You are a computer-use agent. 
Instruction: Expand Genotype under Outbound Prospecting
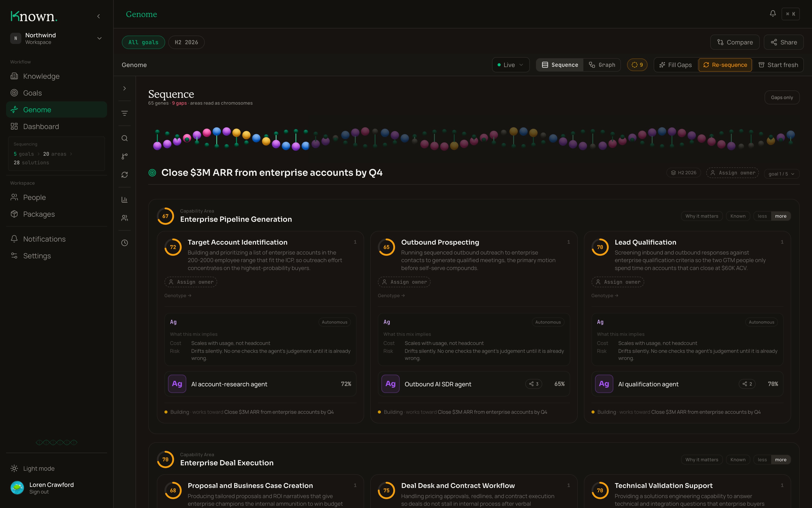point(391,296)
